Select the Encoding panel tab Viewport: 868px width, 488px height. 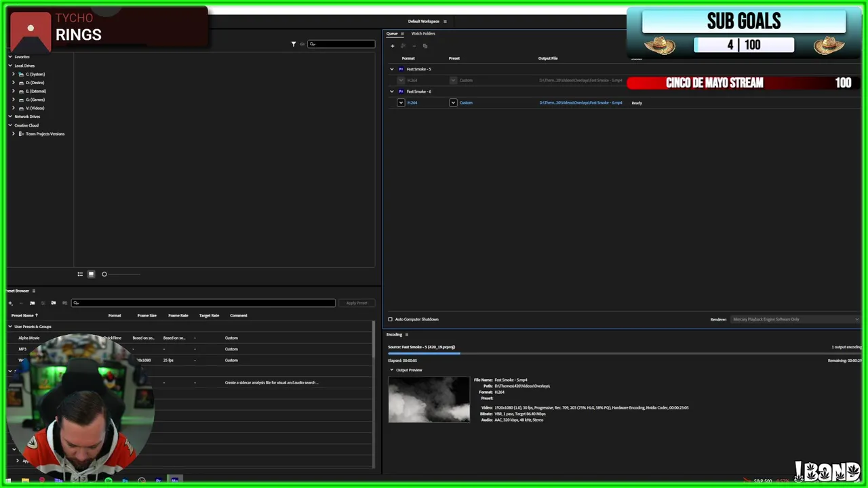click(x=394, y=334)
